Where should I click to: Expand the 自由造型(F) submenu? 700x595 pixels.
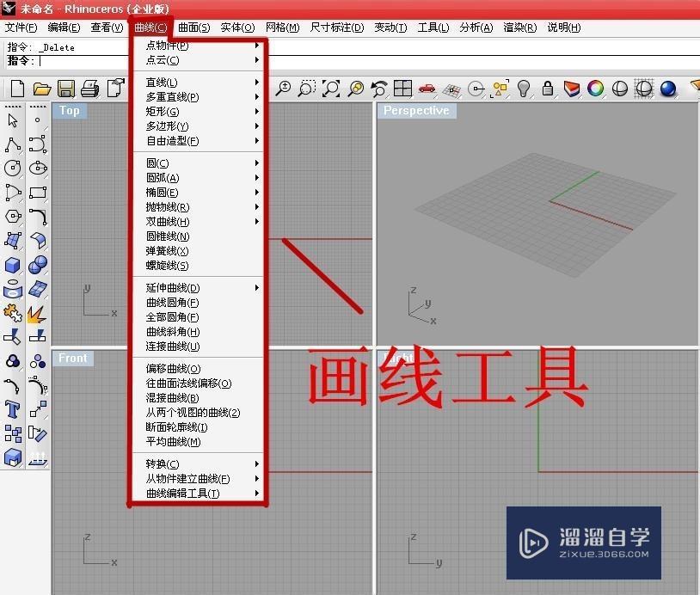click(198, 141)
